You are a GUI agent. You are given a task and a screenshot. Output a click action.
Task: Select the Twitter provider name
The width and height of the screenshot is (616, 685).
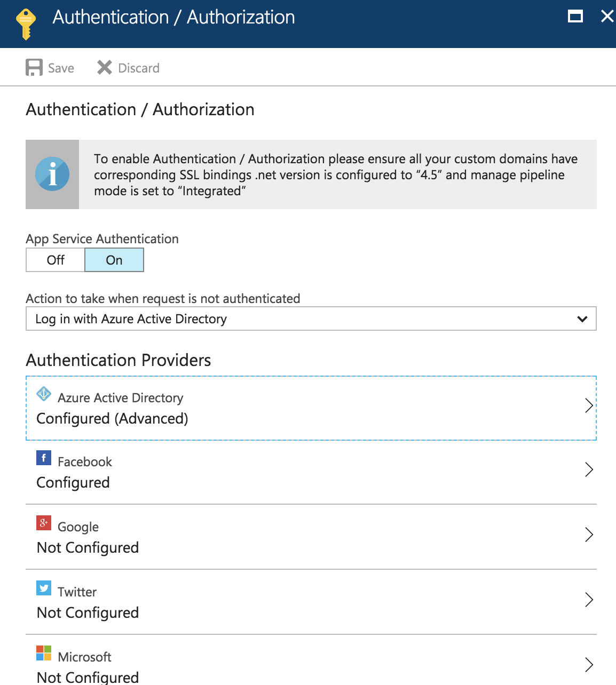(x=77, y=592)
